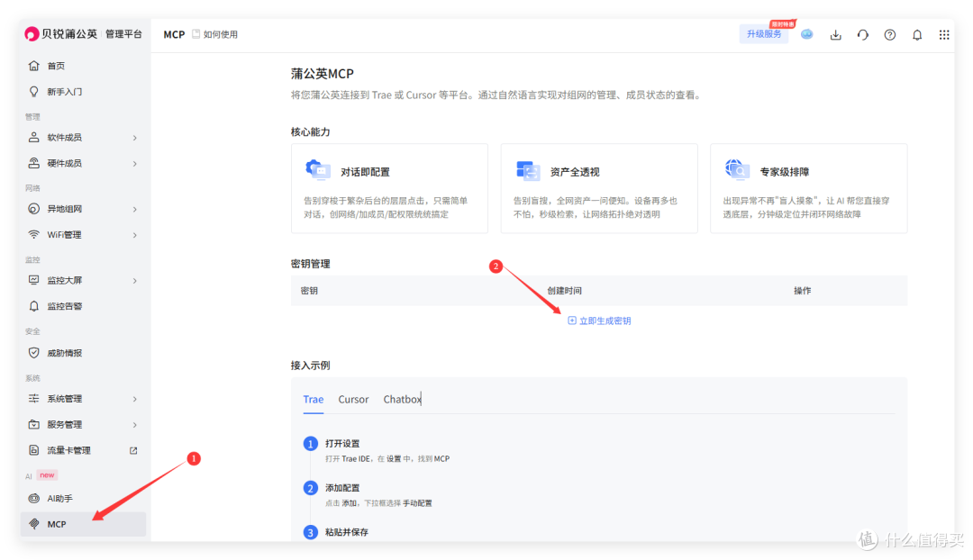Viewport: 973px width, 560px height.
Task: Expand the 硬件成员 submenu chevron
Action: 134,164
